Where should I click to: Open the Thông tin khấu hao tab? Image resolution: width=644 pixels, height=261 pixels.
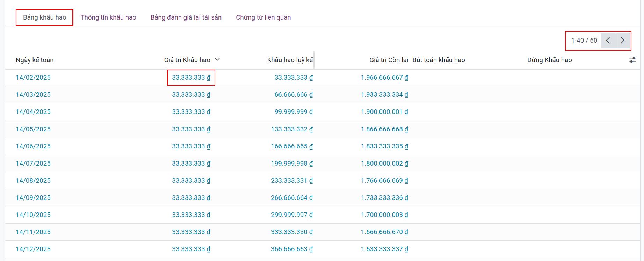point(108,17)
